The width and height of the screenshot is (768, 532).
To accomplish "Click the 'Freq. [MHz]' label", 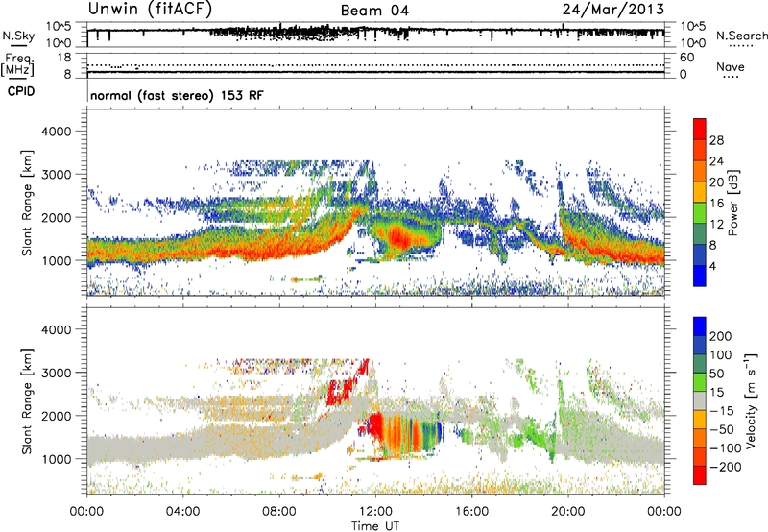I will point(17,64).
